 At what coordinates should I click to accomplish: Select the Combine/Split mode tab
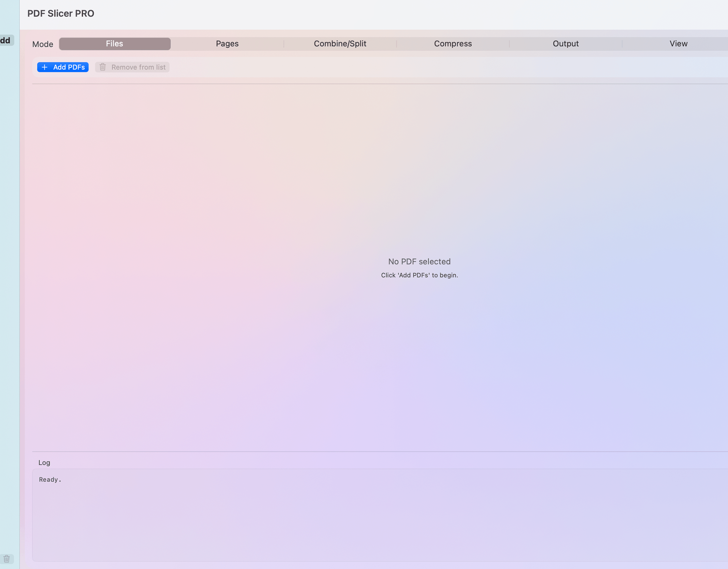point(340,44)
